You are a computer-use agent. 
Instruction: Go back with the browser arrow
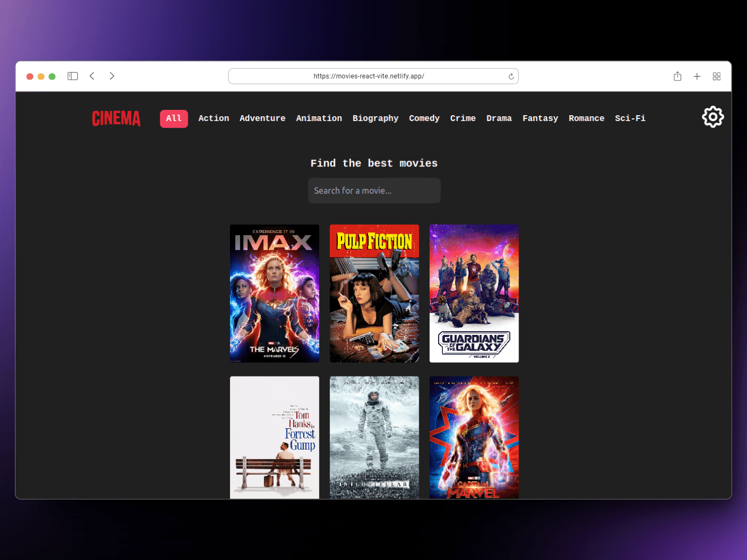92,76
